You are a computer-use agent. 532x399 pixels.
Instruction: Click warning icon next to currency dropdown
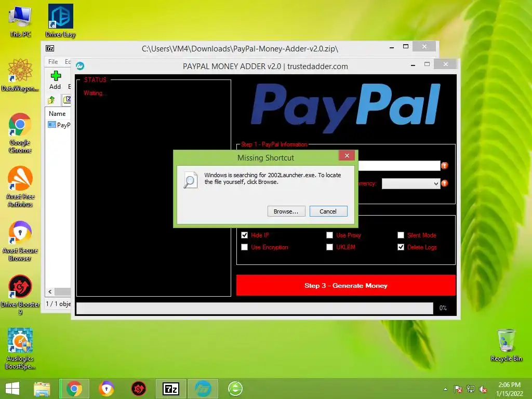click(445, 183)
